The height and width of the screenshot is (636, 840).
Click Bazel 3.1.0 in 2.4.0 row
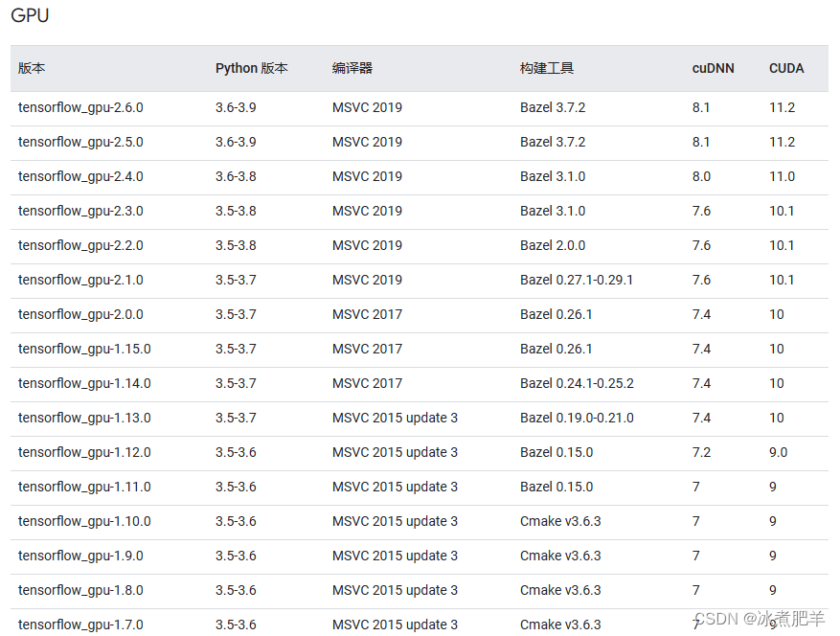[553, 176]
